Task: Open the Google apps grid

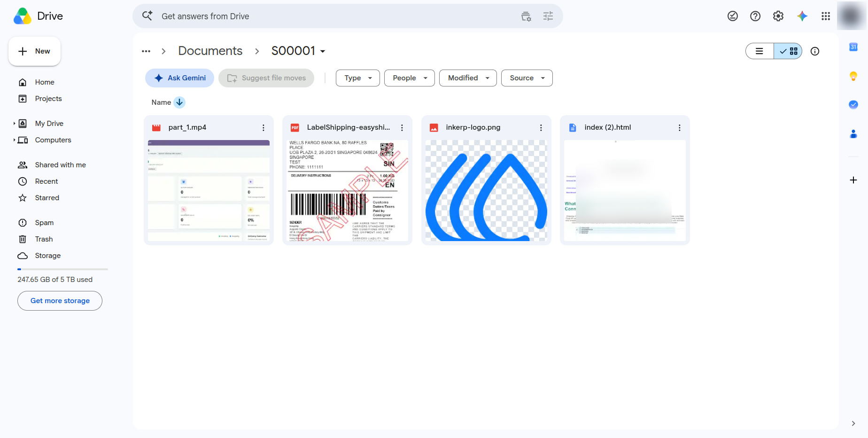Action: tap(826, 16)
